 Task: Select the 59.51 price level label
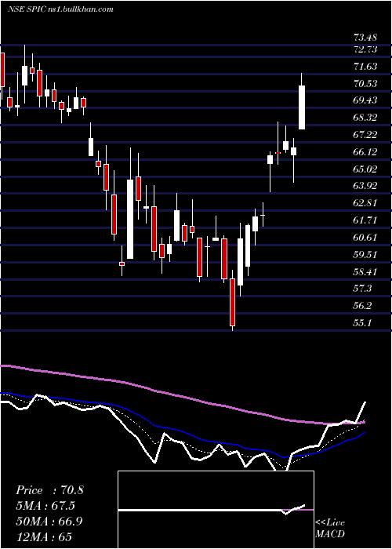pyautogui.click(x=365, y=254)
